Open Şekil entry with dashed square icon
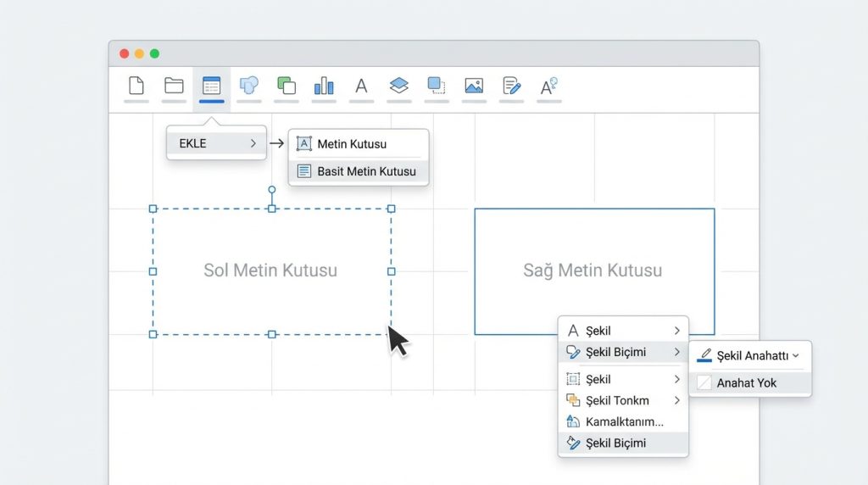868x485 pixels. pyautogui.click(x=623, y=379)
